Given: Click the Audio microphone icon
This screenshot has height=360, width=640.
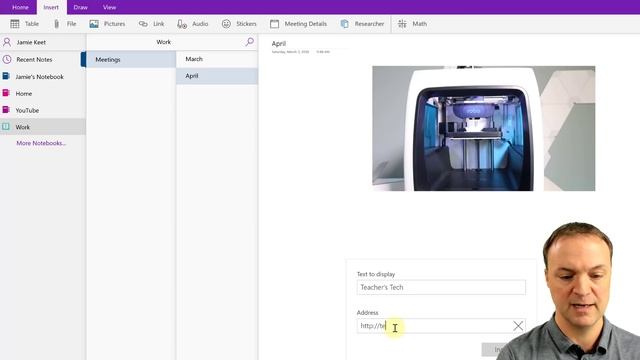Looking at the screenshot, I should pos(182,24).
